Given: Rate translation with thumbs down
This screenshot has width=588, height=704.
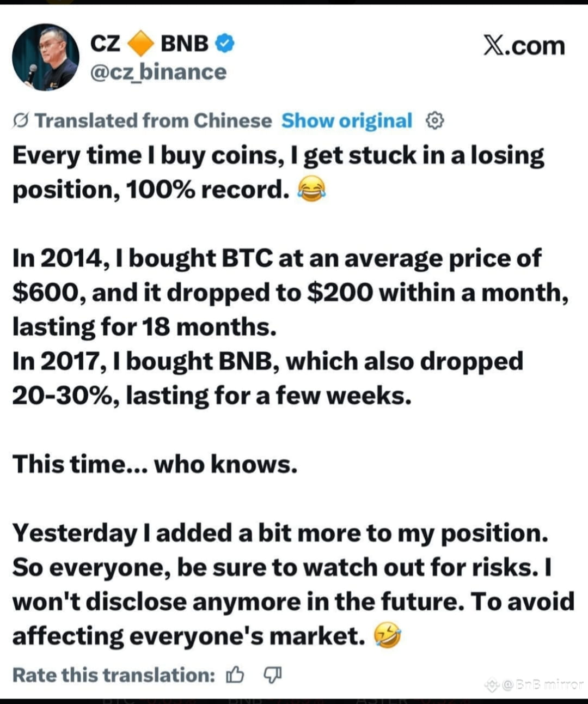Looking at the screenshot, I should 273,675.
